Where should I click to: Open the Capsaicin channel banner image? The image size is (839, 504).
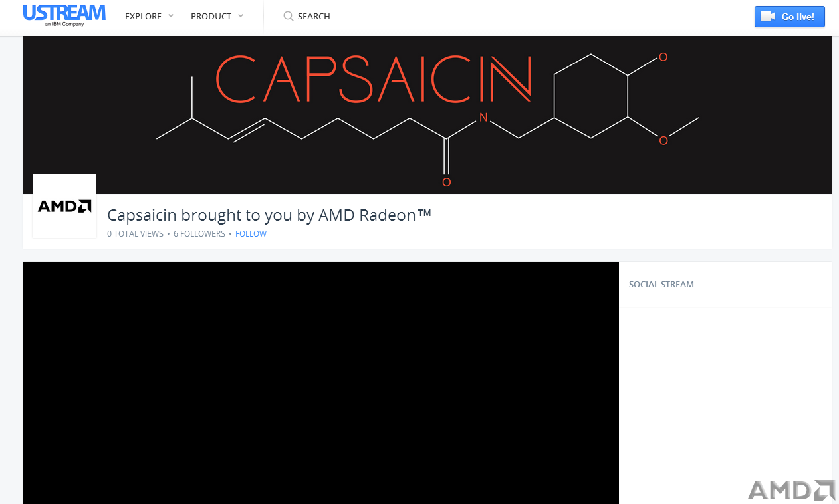click(427, 115)
